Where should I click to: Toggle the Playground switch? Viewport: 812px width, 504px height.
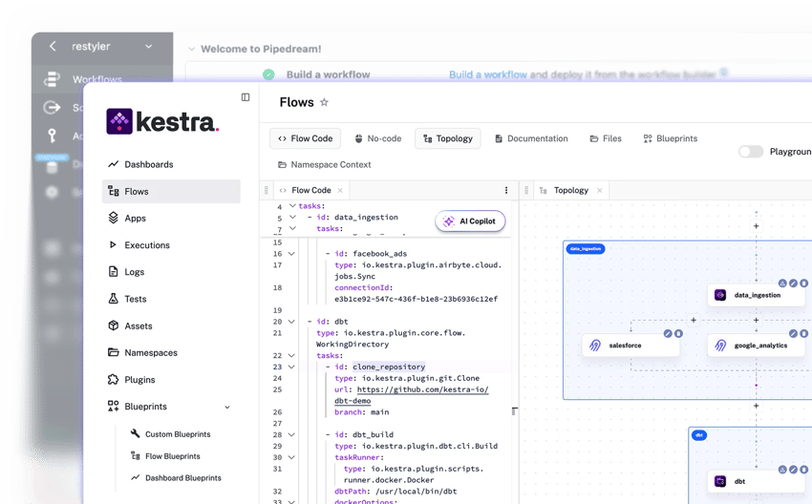[751, 152]
